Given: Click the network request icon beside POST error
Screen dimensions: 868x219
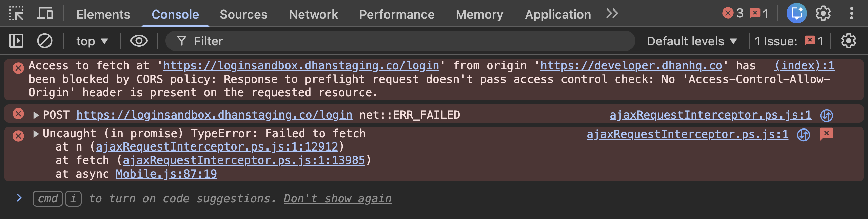Looking at the screenshot, I should (x=826, y=115).
